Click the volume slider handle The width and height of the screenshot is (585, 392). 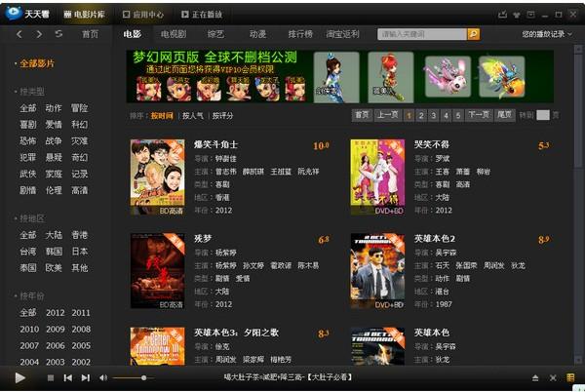[x=143, y=377]
